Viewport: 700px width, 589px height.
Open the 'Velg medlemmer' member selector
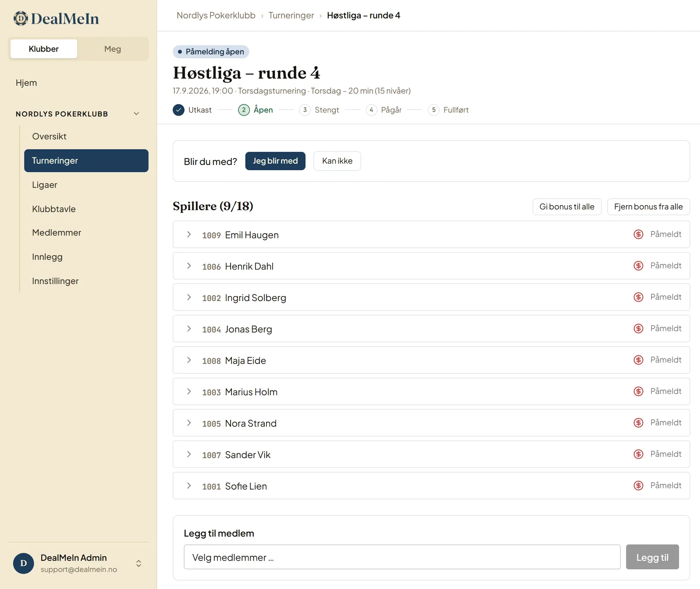coord(402,557)
